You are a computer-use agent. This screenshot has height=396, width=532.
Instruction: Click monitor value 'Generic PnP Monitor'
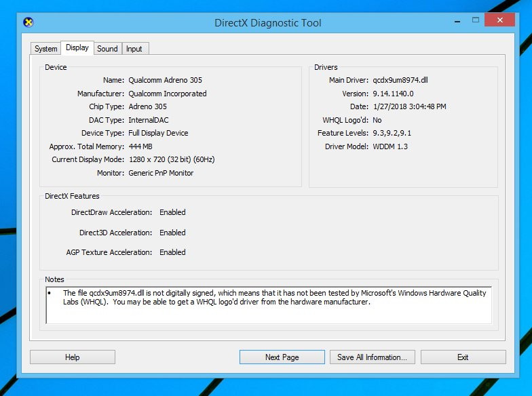(x=161, y=173)
